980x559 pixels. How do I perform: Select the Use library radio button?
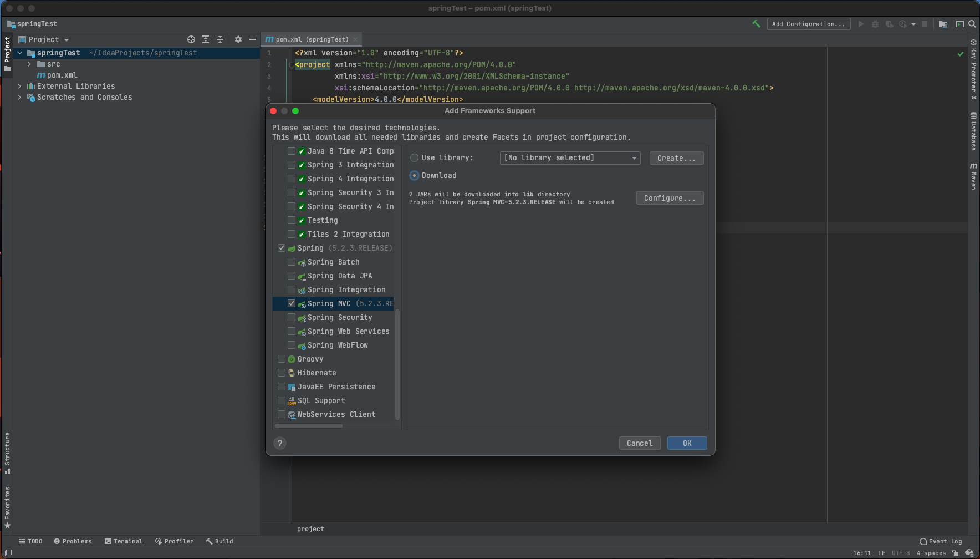(x=414, y=158)
